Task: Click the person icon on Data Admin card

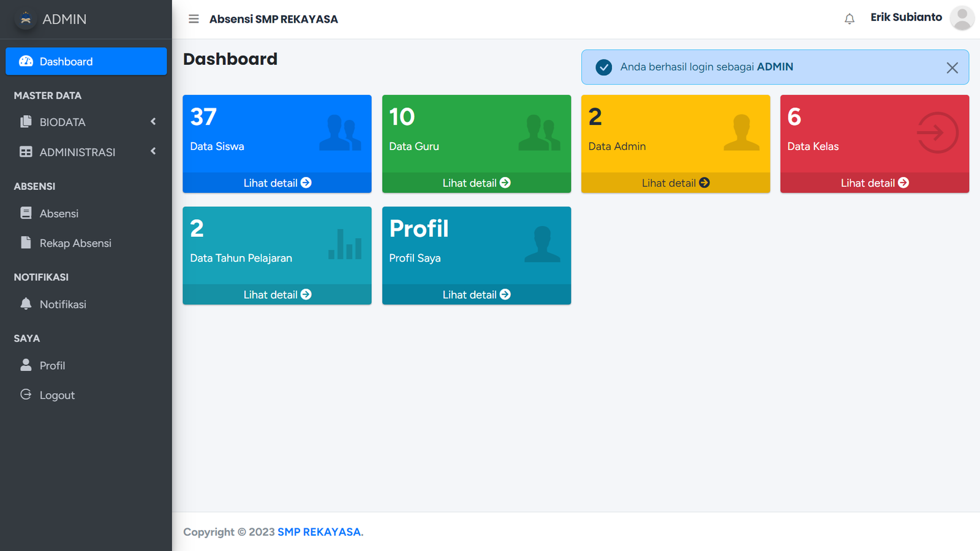Action: coord(741,133)
